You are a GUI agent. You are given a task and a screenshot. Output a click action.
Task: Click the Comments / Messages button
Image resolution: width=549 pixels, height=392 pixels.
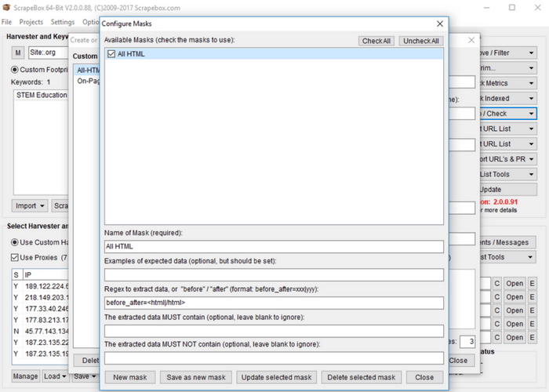[x=507, y=242]
